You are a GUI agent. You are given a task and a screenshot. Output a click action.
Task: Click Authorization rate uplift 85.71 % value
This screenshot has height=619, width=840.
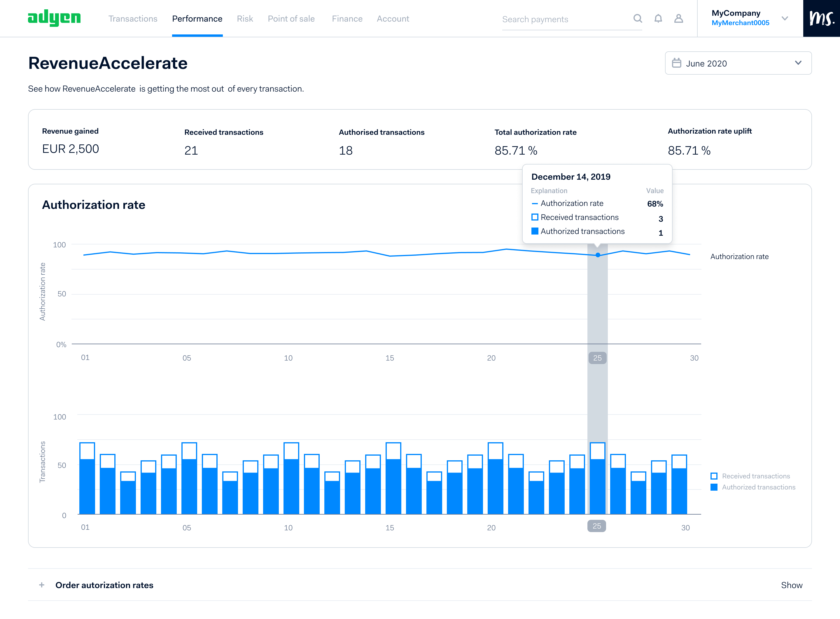689,151
